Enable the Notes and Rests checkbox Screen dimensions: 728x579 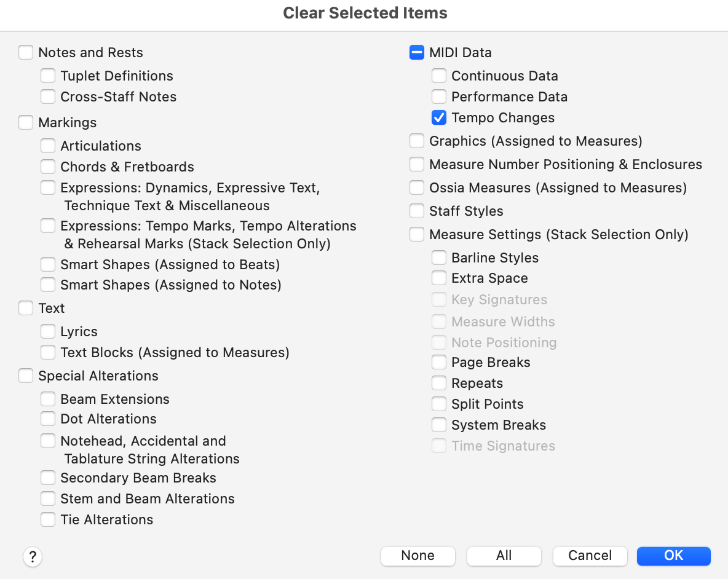pos(26,53)
